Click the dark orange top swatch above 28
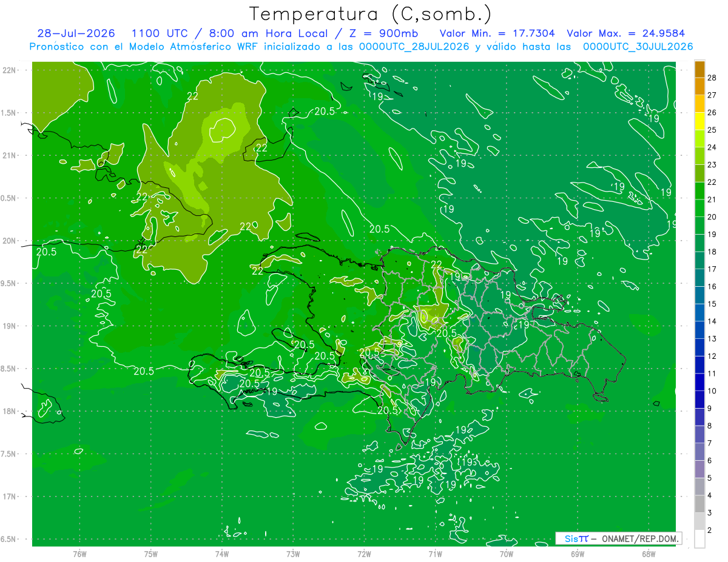 click(x=699, y=69)
